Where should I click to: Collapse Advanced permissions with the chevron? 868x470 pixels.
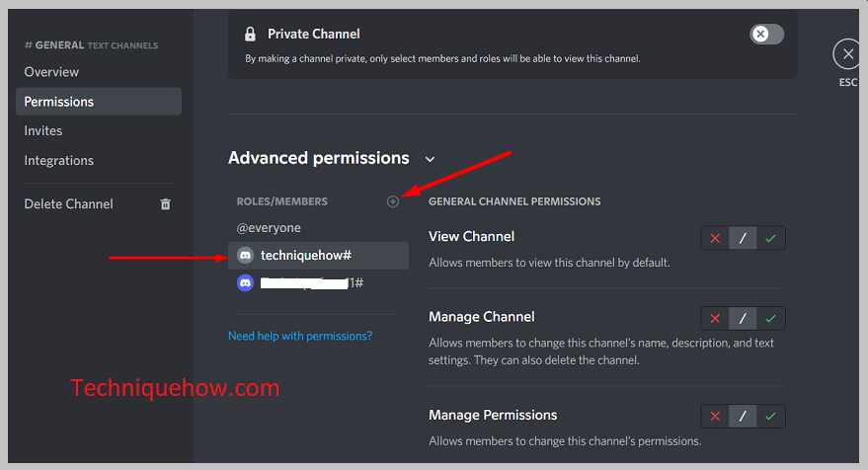pos(430,159)
